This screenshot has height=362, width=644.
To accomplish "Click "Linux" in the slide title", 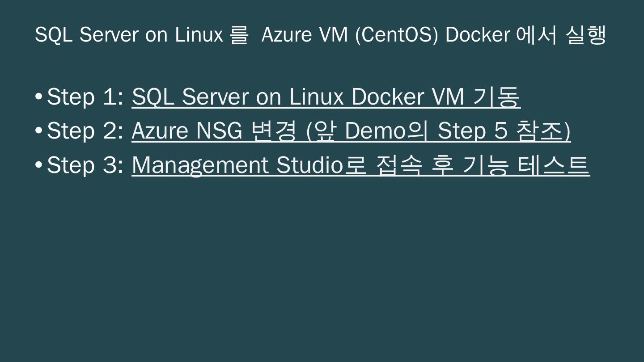I will pos(199,34).
